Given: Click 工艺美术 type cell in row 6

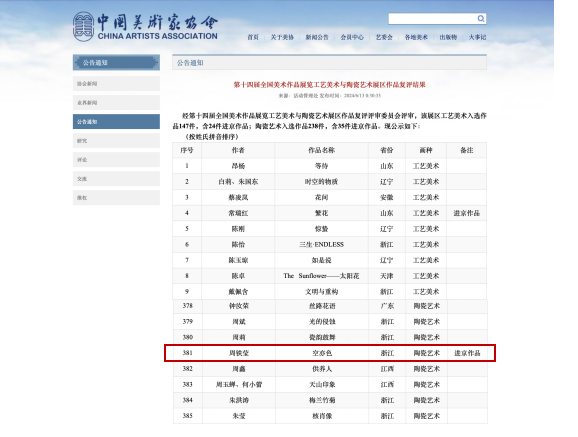Looking at the screenshot, I should pos(426,244).
